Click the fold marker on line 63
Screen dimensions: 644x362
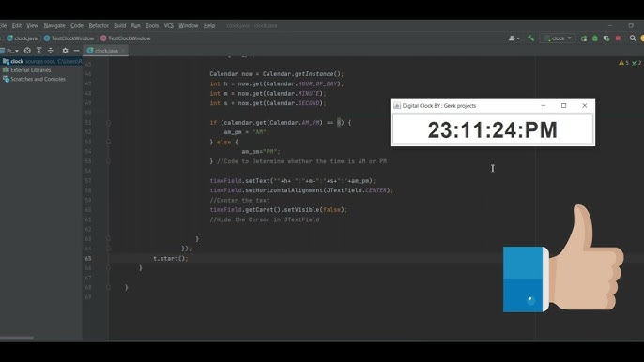pos(109,238)
